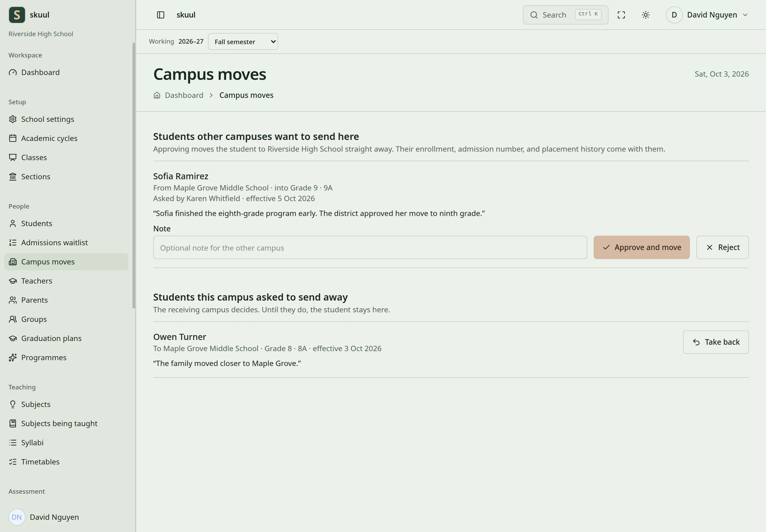This screenshot has height=532, width=766.
Task: Click the home icon in breadcrumb
Action: point(157,95)
